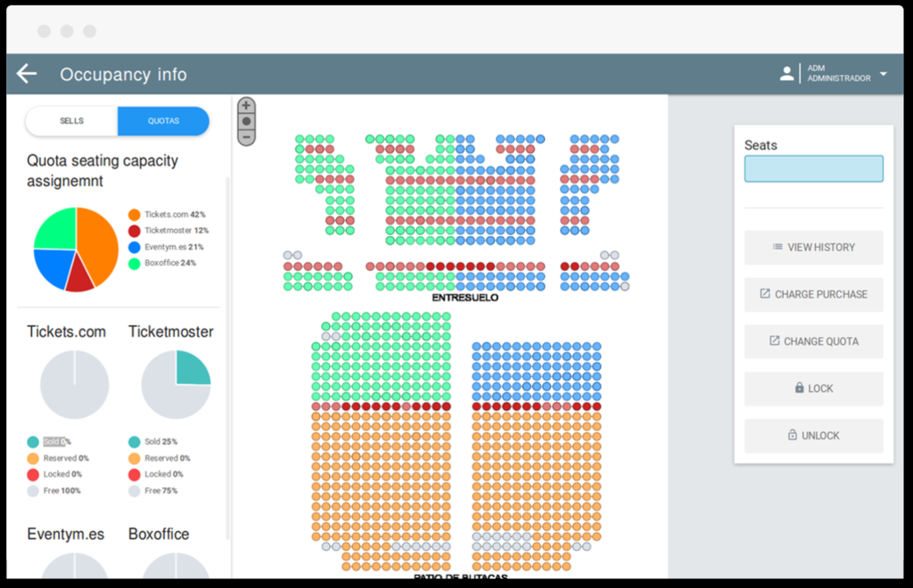The height and width of the screenshot is (588, 913).
Task: Select the QUOTAS toggle option
Action: [x=163, y=121]
